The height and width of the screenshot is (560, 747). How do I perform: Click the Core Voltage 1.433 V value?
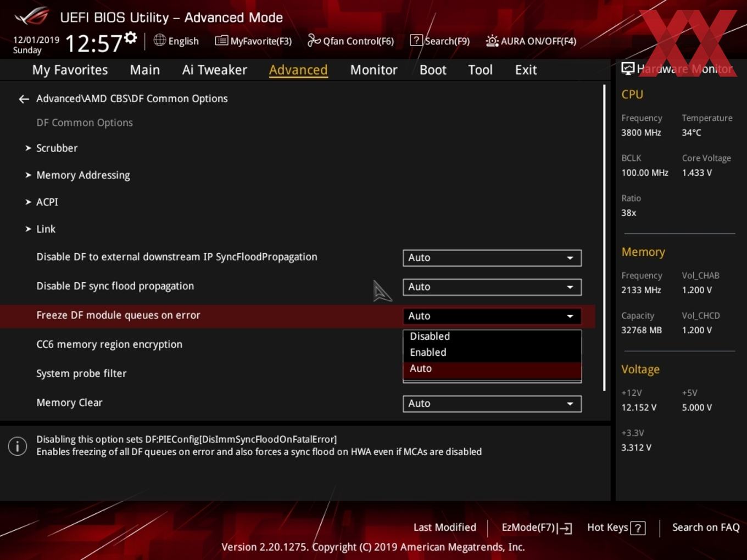click(696, 172)
